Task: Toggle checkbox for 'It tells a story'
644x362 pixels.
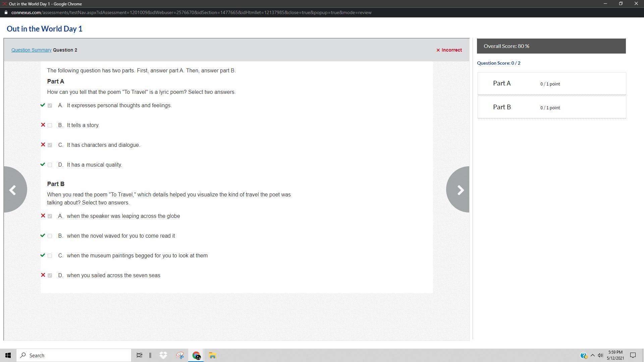Action: (x=50, y=125)
